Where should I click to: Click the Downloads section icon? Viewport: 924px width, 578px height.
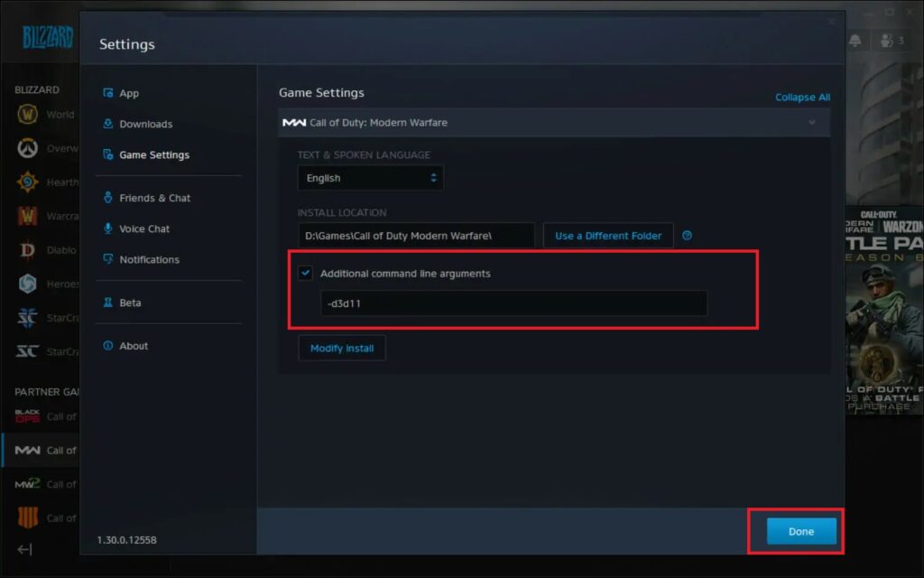click(x=108, y=123)
